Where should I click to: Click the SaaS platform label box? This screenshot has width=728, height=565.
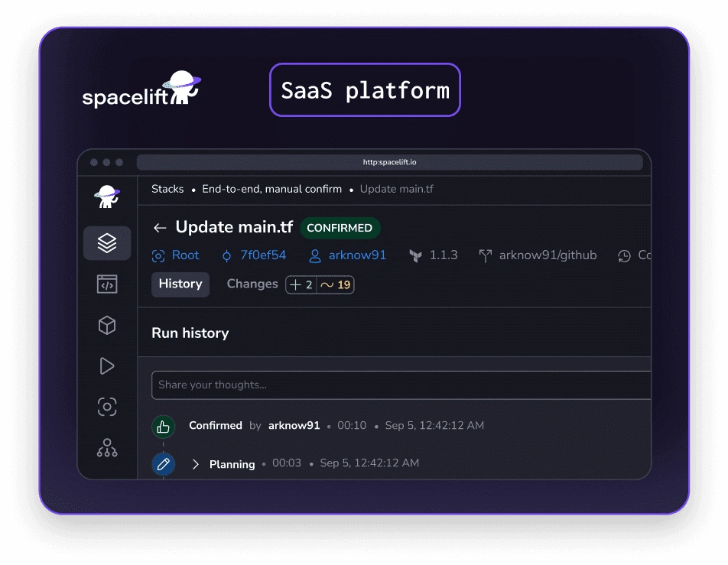(365, 90)
